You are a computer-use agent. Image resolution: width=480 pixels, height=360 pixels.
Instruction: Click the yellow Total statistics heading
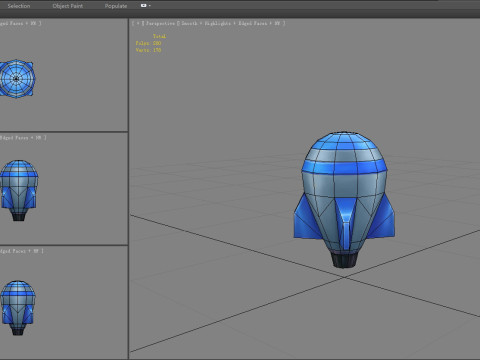tap(159, 36)
